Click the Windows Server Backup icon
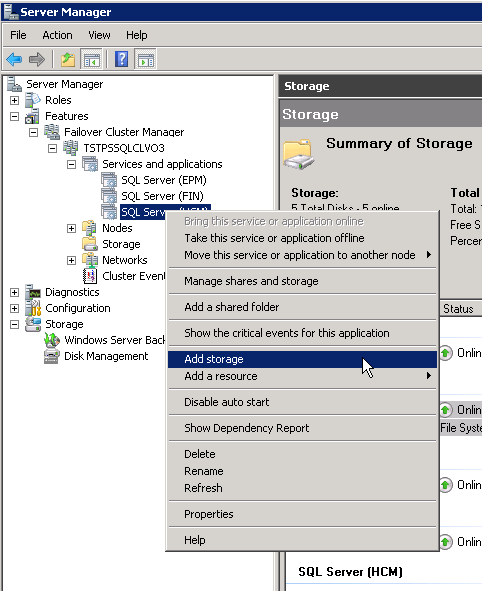The height and width of the screenshot is (591, 482). point(52,340)
